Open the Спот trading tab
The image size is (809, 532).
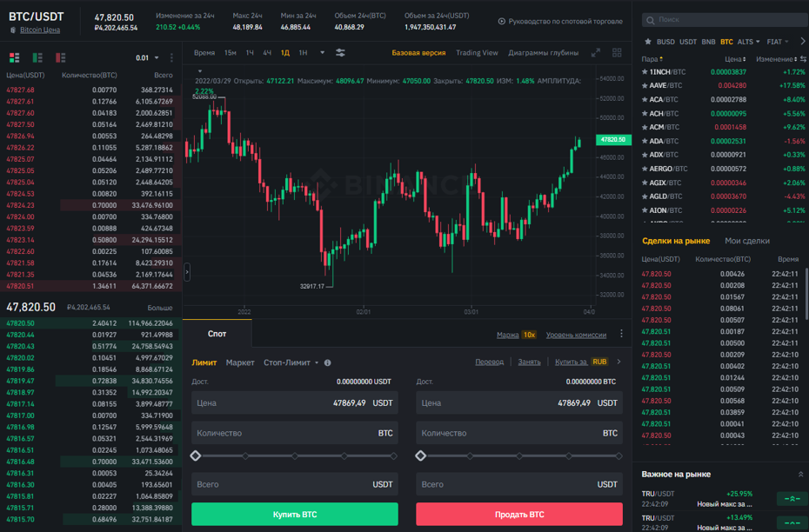click(217, 334)
